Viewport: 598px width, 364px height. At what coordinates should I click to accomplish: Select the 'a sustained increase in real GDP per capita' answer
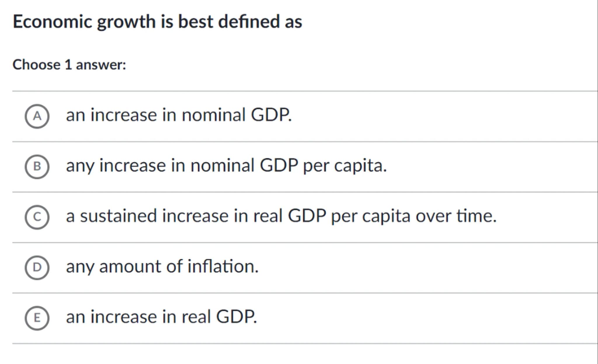(281, 216)
